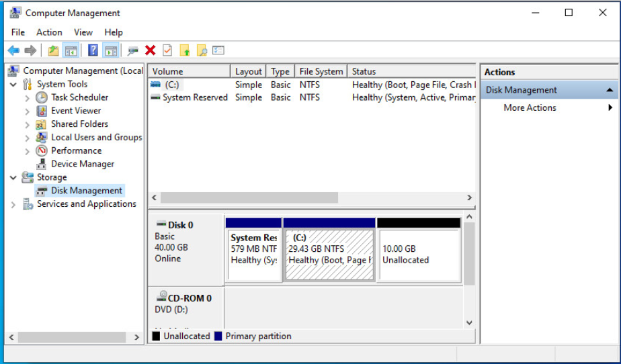Click the red X delete toolbar icon

pyautogui.click(x=150, y=50)
